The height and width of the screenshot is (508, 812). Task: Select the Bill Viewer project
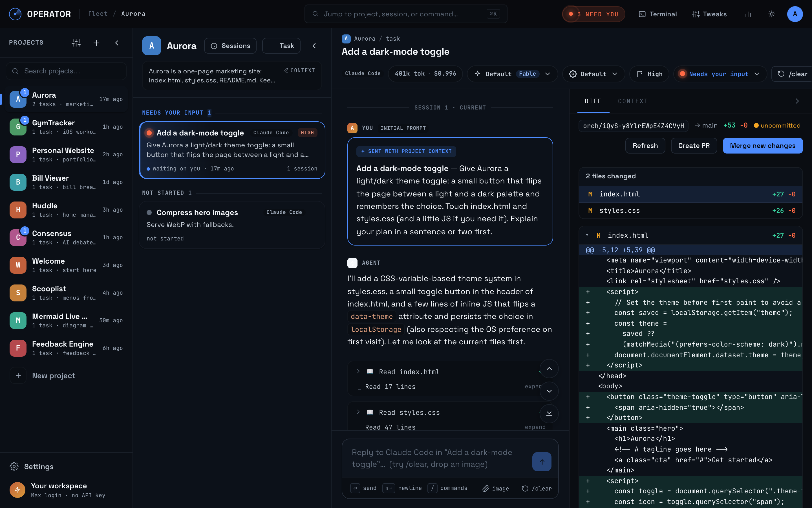click(66, 182)
